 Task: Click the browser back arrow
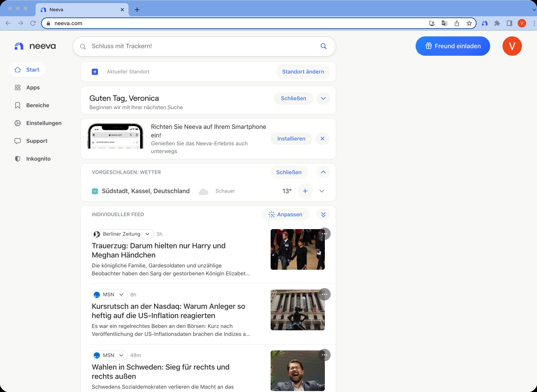click(x=8, y=23)
